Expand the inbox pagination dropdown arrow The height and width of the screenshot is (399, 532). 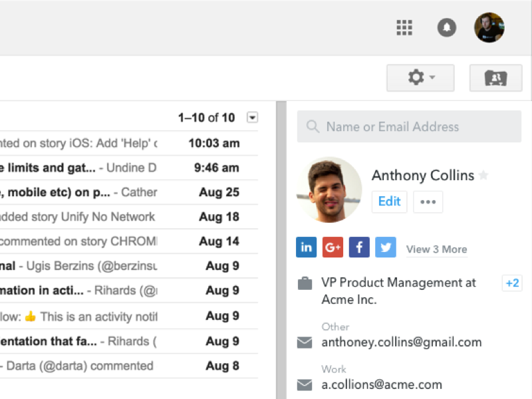pos(252,118)
